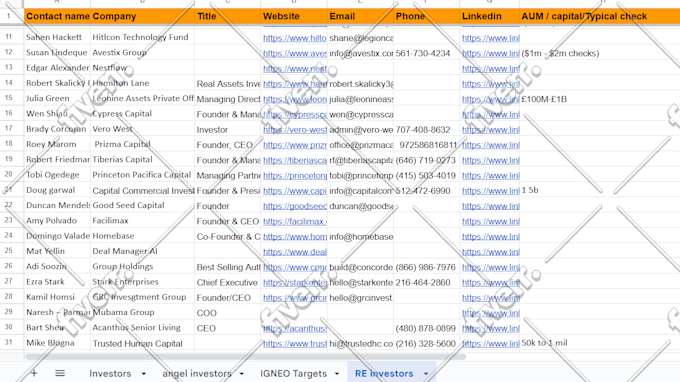Select the cell ($1m - $2m checks)

600,52
